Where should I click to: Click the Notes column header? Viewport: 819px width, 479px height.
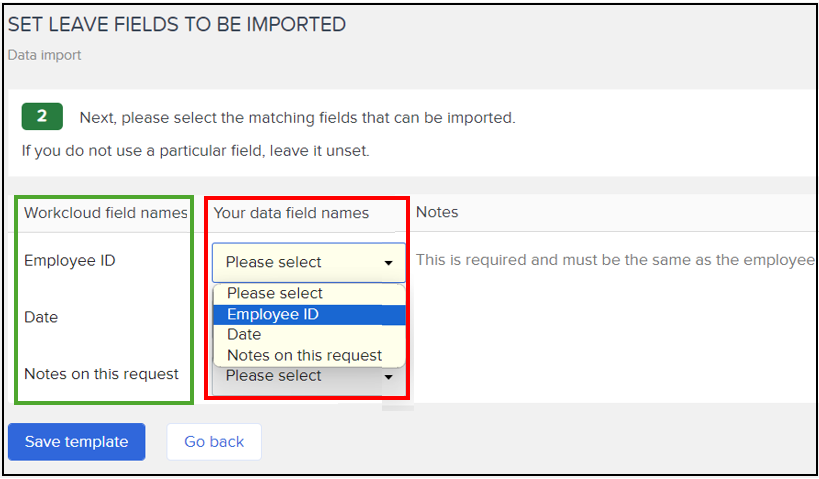(x=437, y=212)
